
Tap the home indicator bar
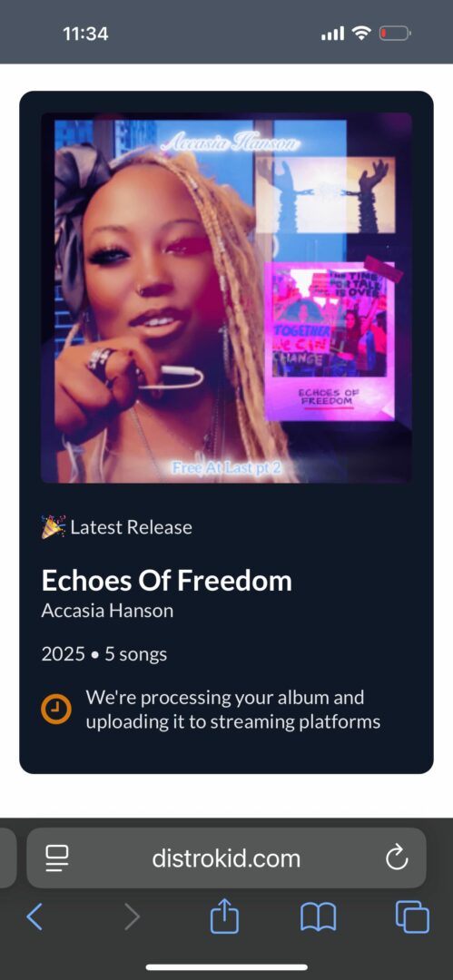[227, 967]
